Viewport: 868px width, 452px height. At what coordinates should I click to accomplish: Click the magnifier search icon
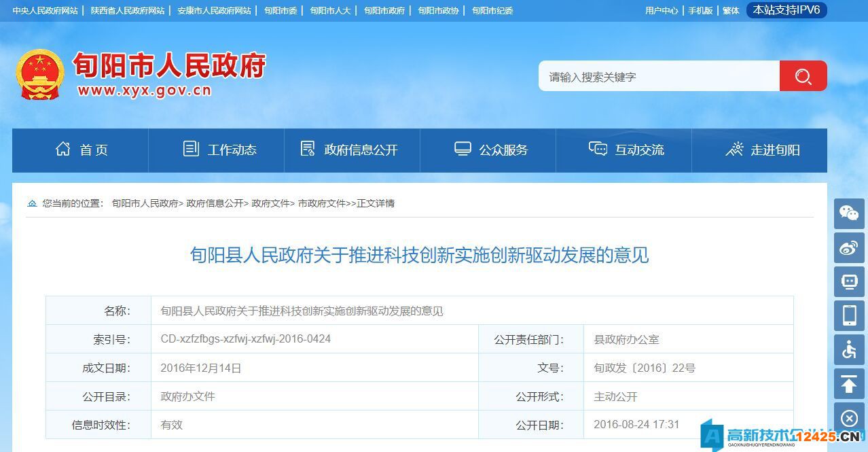tap(803, 76)
